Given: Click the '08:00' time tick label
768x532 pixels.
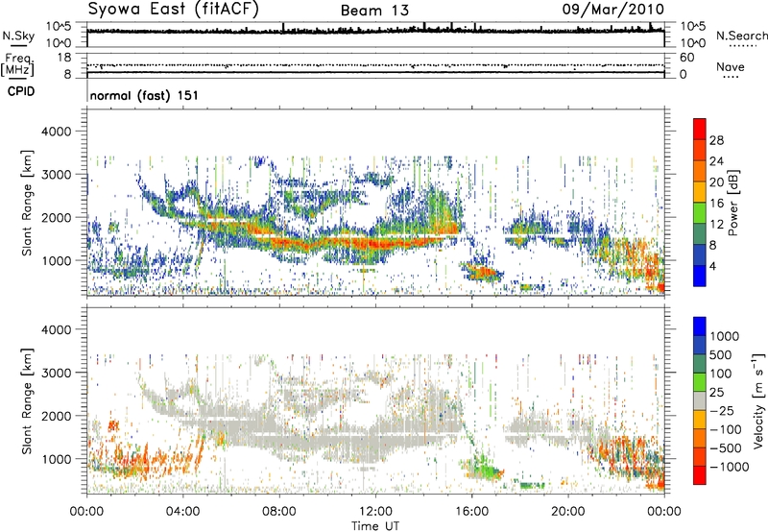Looking at the screenshot, I should tap(279, 512).
